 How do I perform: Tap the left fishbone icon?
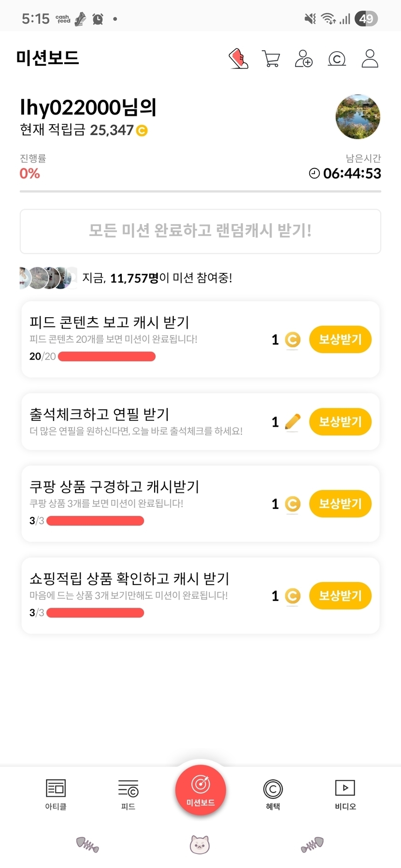[x=87, y=845]
